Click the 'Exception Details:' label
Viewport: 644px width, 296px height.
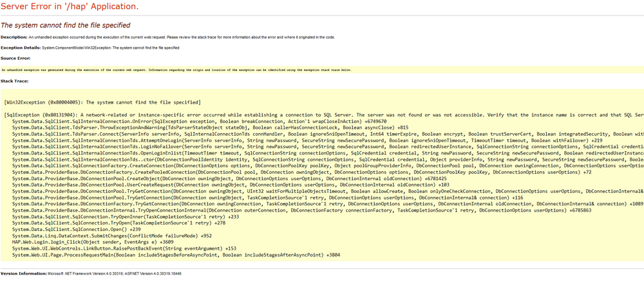click(x=21, y=48)
